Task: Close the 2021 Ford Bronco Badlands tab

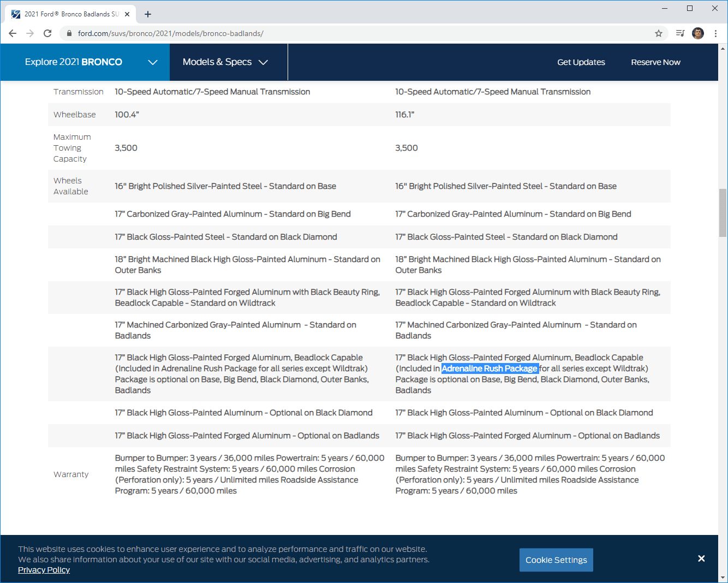Action: click(127, 14)
